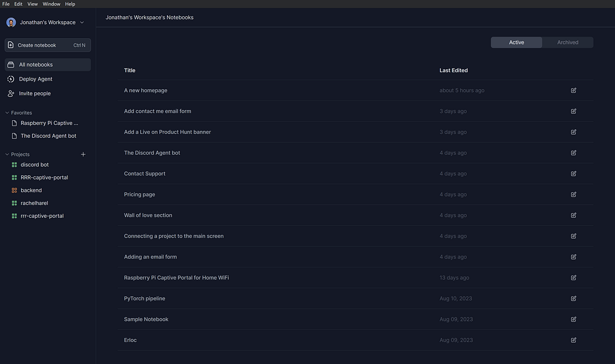
Task: Click the plus icon next to Projects
Action: [83, 154]
